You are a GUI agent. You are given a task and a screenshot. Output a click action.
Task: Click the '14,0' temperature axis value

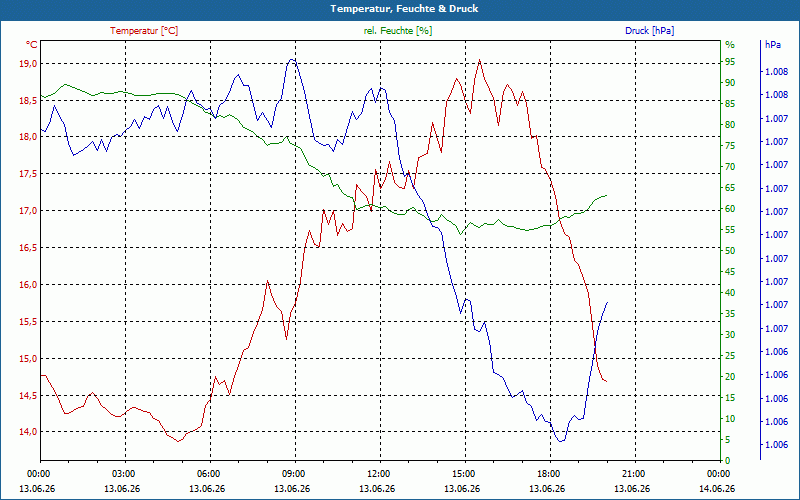[28, 432]
